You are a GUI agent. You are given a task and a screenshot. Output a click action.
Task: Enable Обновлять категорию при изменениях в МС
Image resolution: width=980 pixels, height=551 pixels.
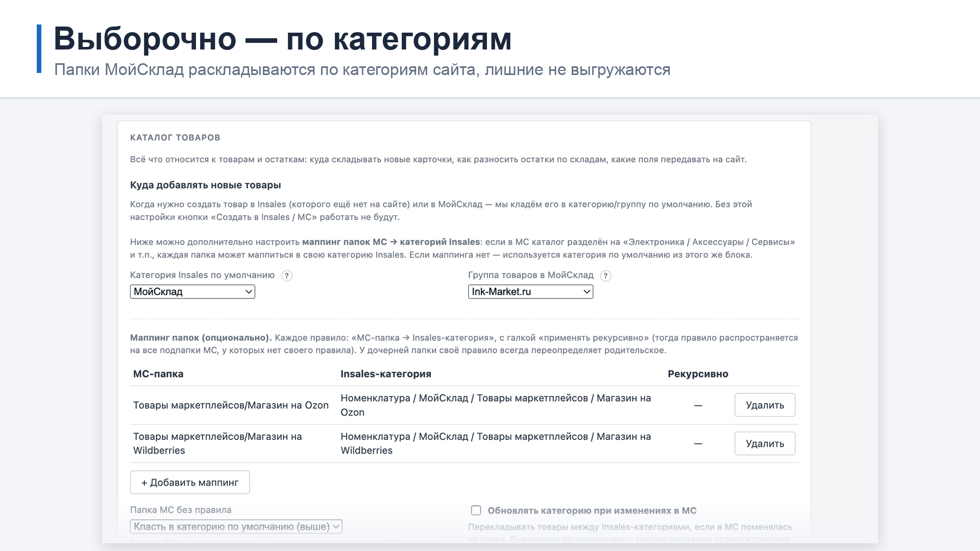pos(476,510)
